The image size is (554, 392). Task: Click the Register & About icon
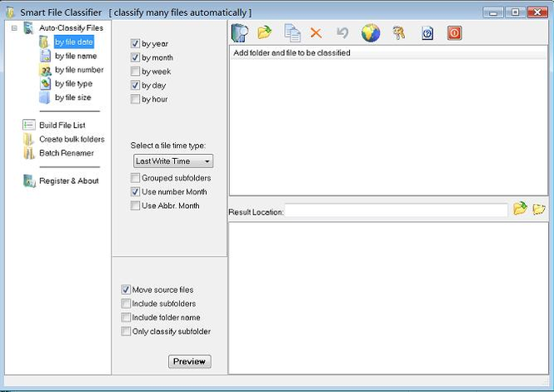click(x=29, y=181)
